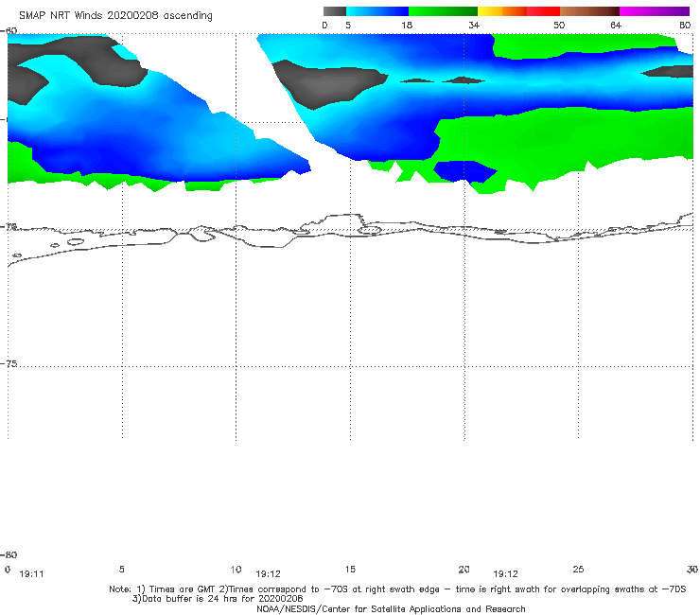Screen dimensions: 700x615
Task: Click the longitude label '15' on the bottom axis
Action: point(350,569)
